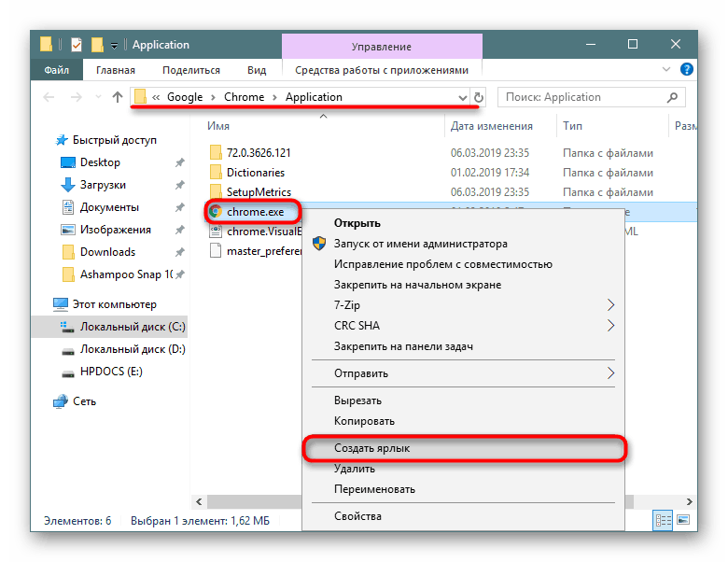This screenshot has width=728, height=562.
Task: Choose Создать ярлык in the context menu
Action: coord(464,448)
